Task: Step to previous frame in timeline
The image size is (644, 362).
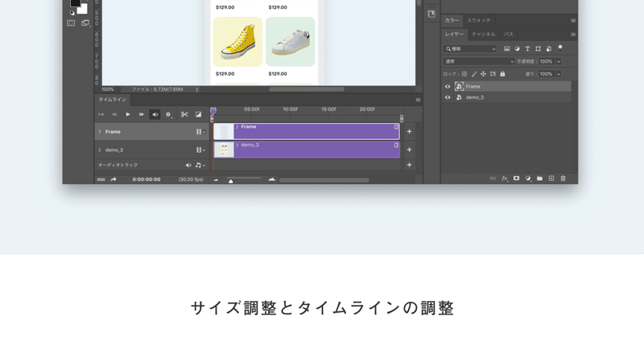Action: tap(114, 114)
